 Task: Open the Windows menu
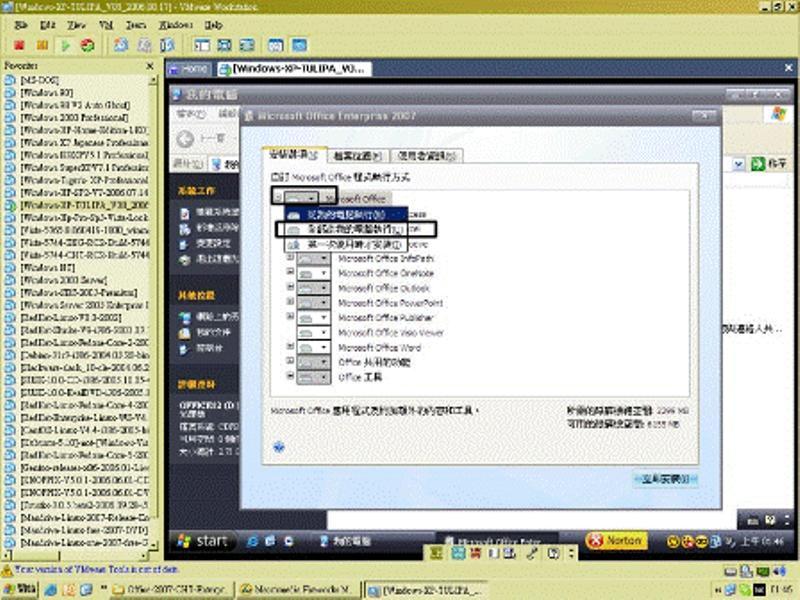coord(176,24)
